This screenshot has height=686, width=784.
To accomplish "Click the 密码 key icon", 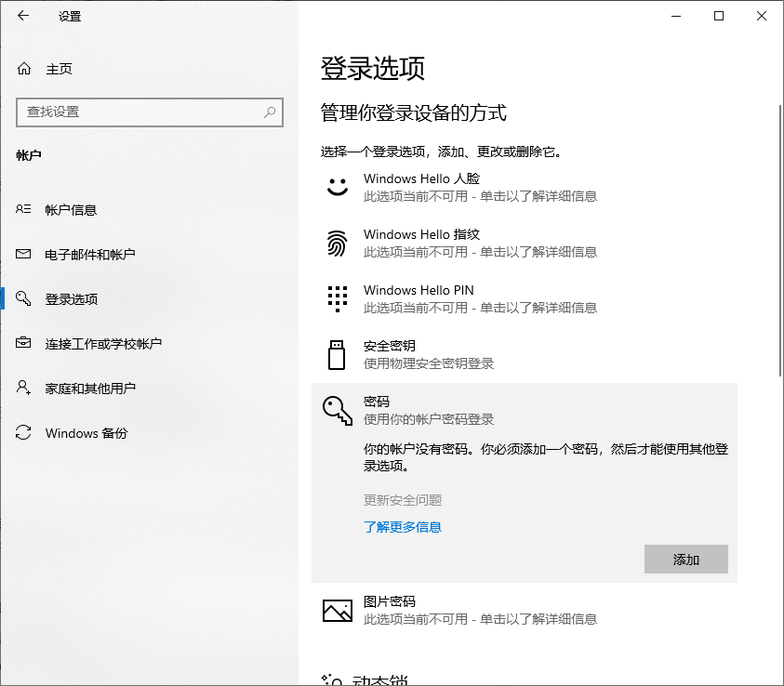I will coord(336,410).
